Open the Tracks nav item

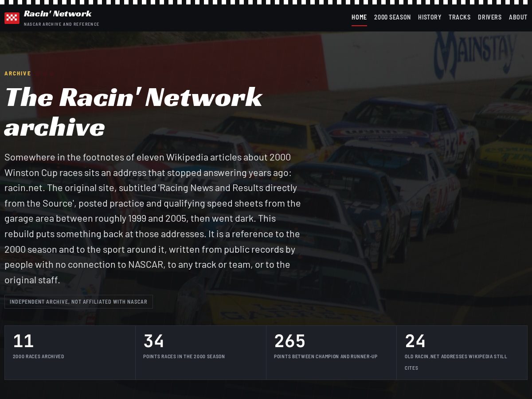coord(460,17)
